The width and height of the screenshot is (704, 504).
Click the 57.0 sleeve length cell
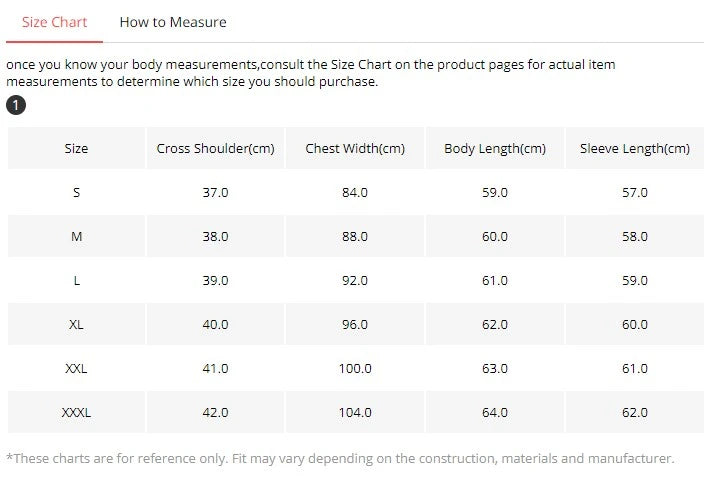635,193
